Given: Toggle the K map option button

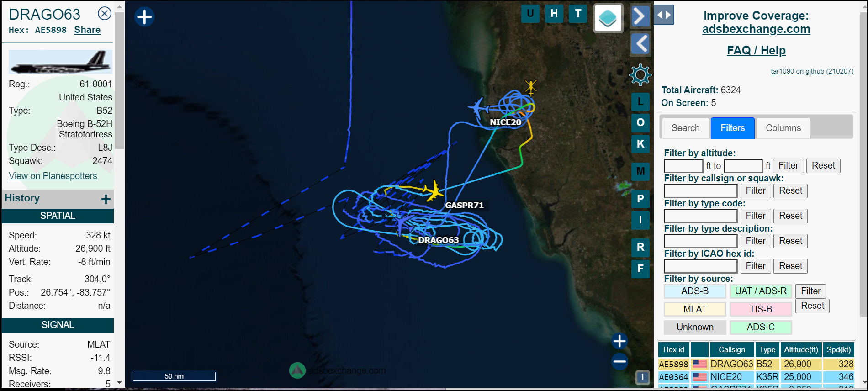Looking at the screenshot, I should tap(640, 144).
